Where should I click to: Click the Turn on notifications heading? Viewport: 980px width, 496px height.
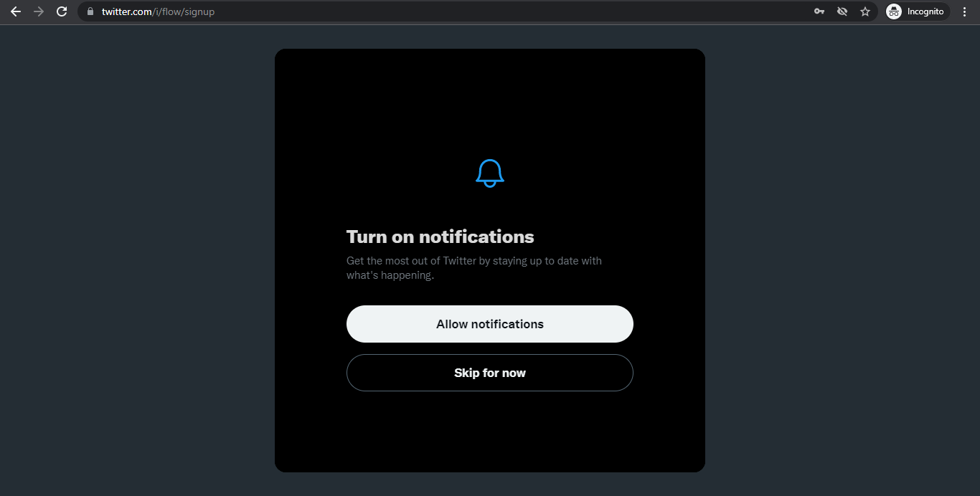click(x=440, y=237)
